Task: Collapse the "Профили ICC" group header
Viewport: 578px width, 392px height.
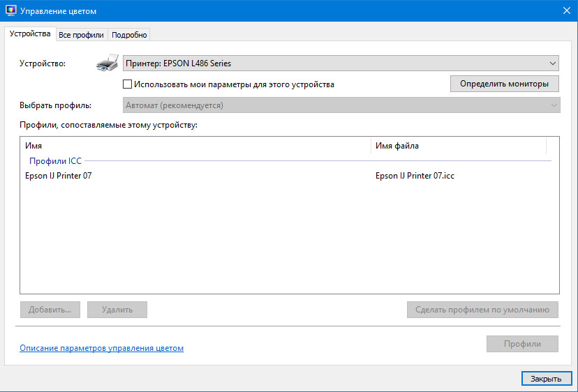Action: pyautogui.click(x=55, y=161)
